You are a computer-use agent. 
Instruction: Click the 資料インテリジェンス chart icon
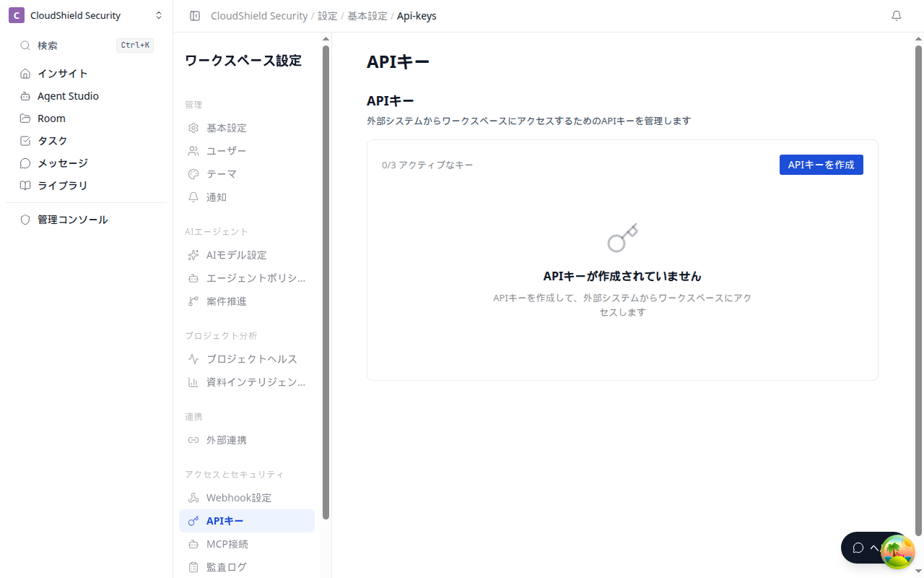tap(193, 382)
